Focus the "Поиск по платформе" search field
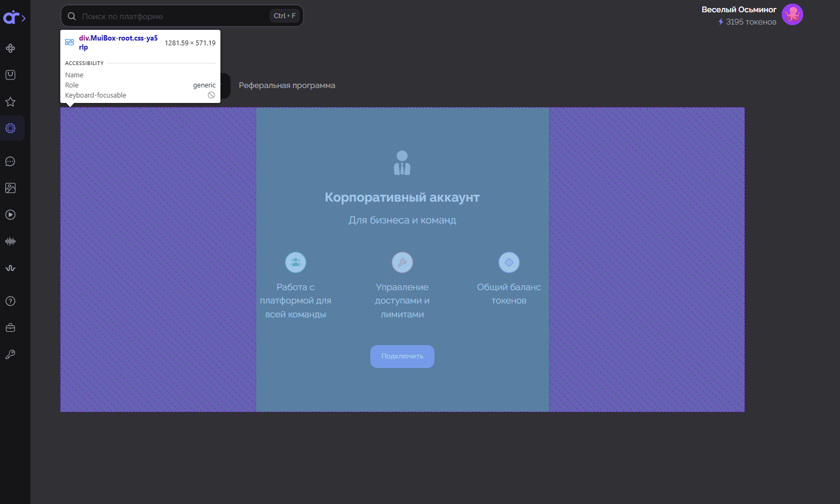 tap(182, 16)
